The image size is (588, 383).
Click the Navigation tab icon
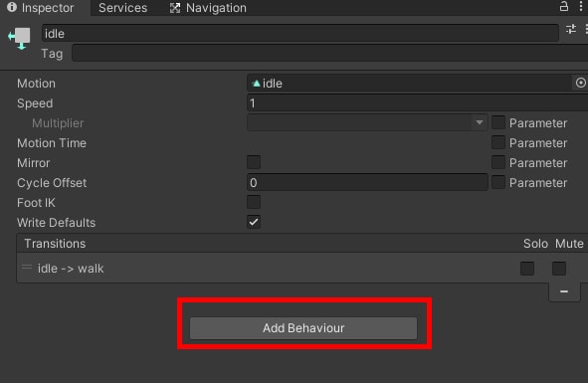(x=175, y=8)
